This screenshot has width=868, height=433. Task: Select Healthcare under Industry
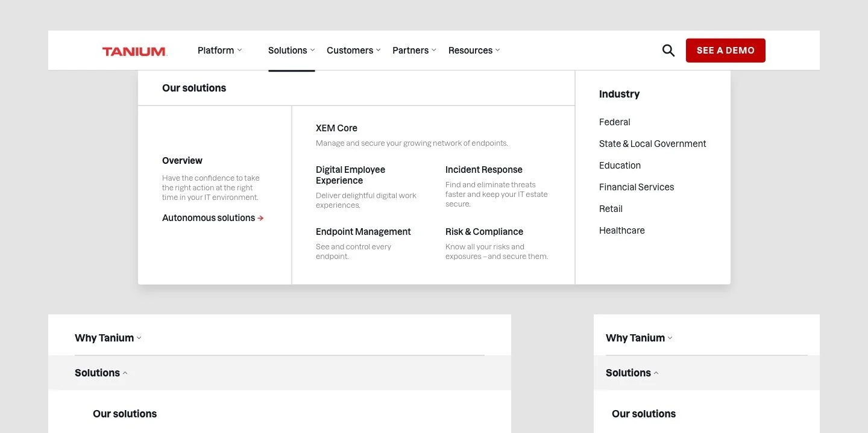pos(622,231)
